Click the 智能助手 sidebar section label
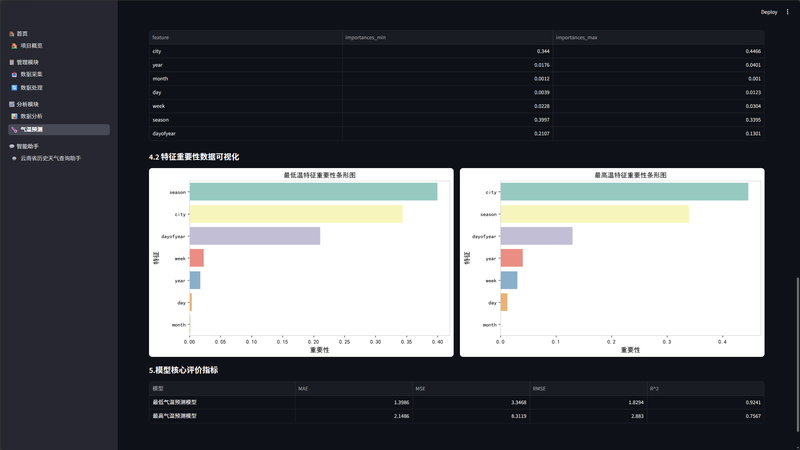The height and width of the screenshot is (450, 800). pyautogui.click(x=28, y=146)
